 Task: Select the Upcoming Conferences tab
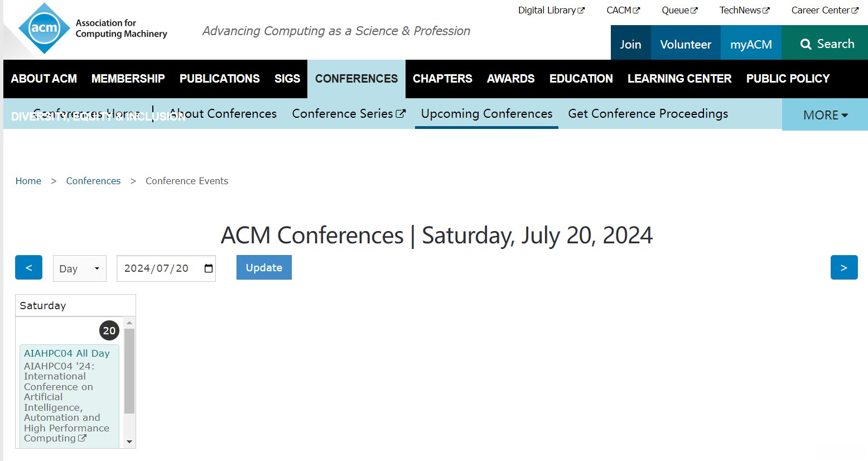click(x=486, y=114)
